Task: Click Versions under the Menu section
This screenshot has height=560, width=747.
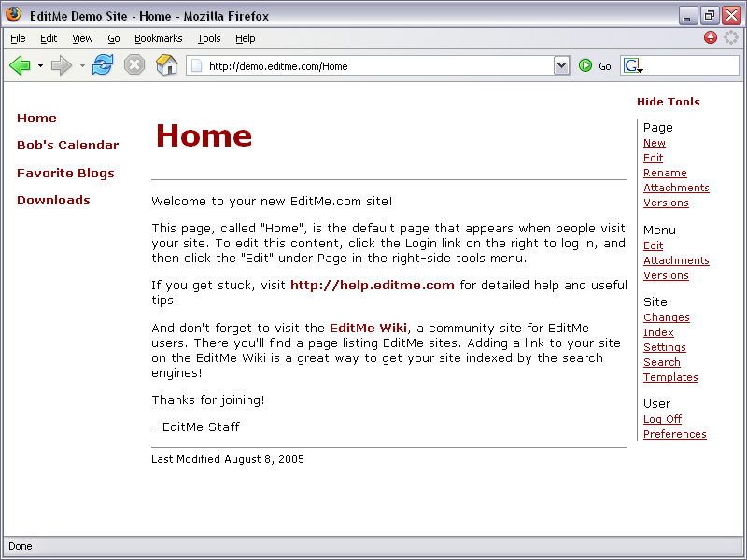Action: tap(666, 275)
